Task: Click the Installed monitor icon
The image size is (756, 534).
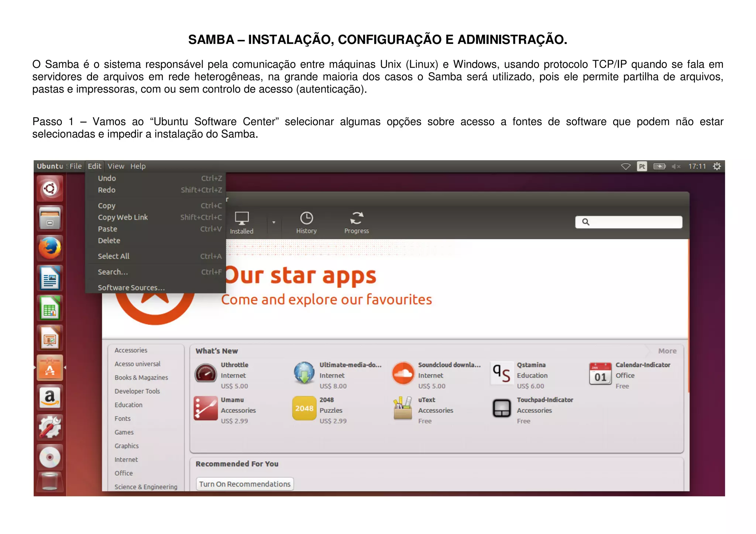Action: [x=242, y=218]
